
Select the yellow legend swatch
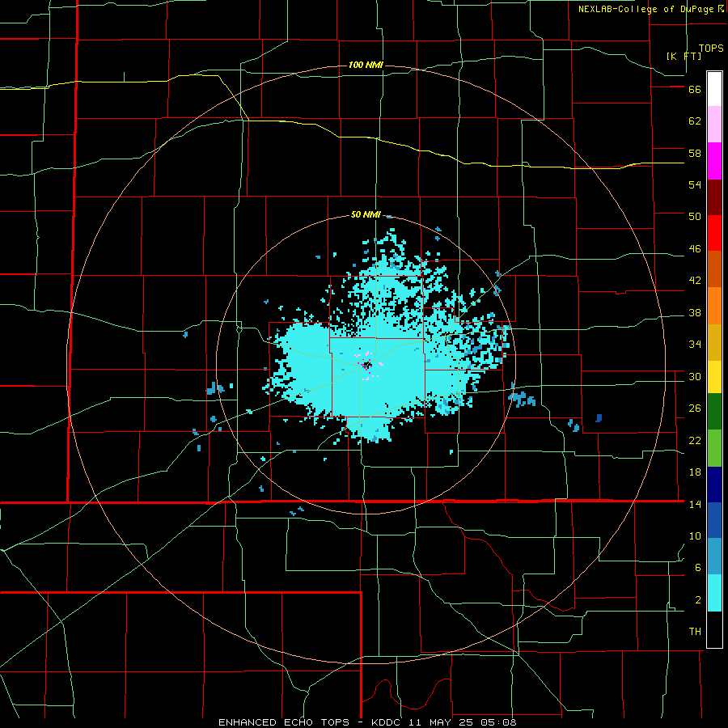[714, 376]
